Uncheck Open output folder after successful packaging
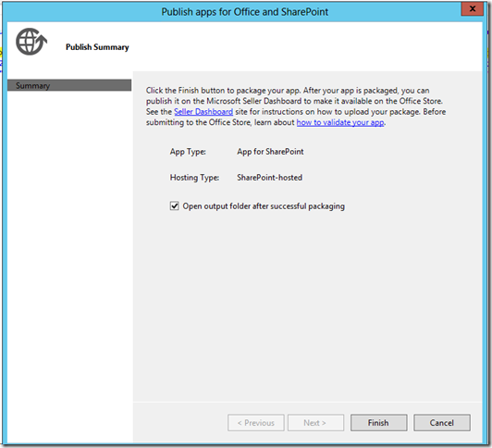The height and width of the screenshot is (448, 492). click(x=175, y=205)
